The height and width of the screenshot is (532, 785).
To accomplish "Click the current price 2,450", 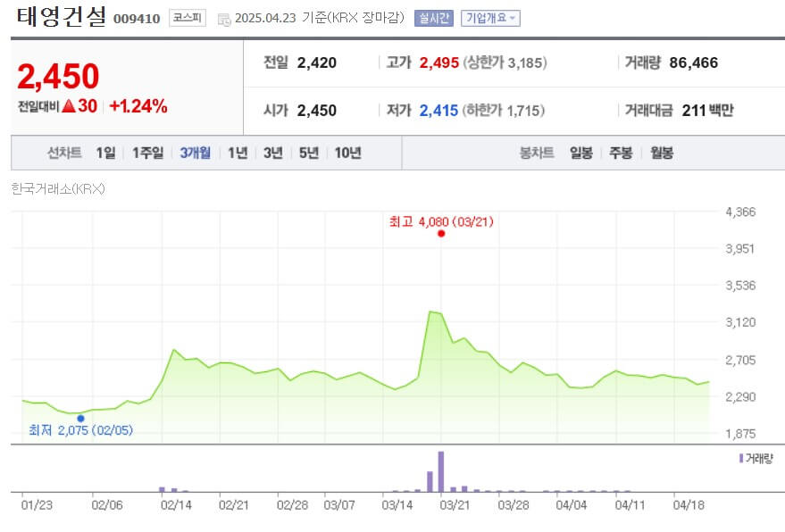I will tap(58, 76).
